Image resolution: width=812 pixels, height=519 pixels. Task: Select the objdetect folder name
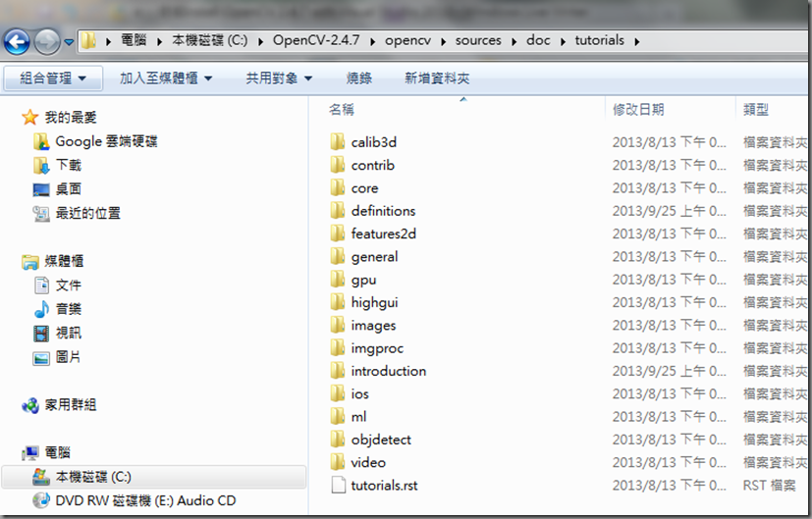381,440
